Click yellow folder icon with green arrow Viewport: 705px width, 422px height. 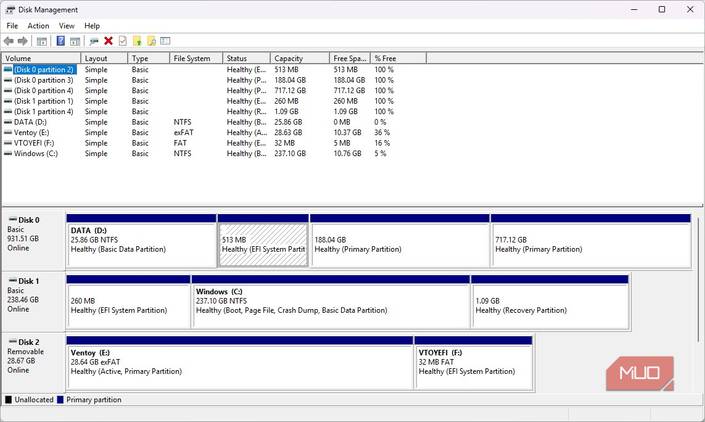click(x=137, y=41)
